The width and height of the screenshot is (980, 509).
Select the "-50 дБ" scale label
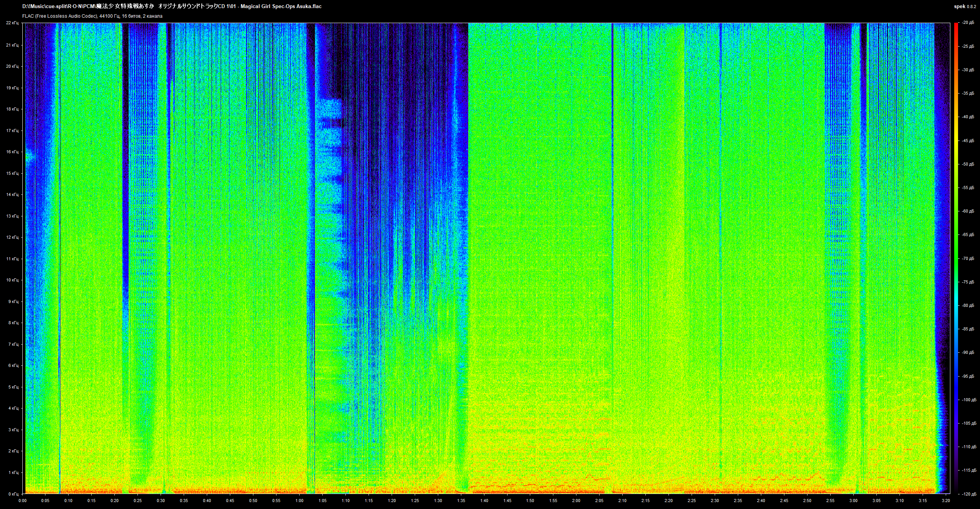(x=968, y=164)
